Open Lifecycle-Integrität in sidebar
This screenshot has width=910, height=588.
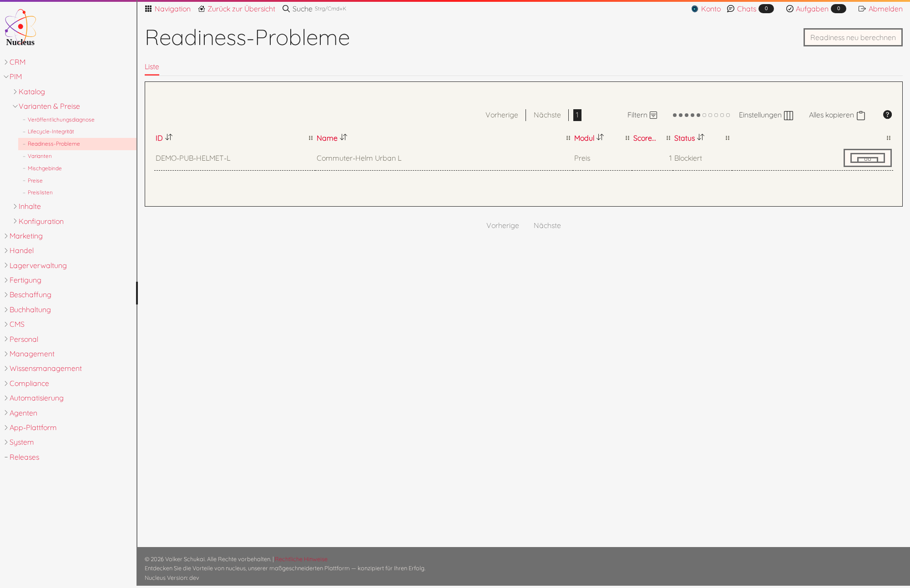(x=51, y=132)
